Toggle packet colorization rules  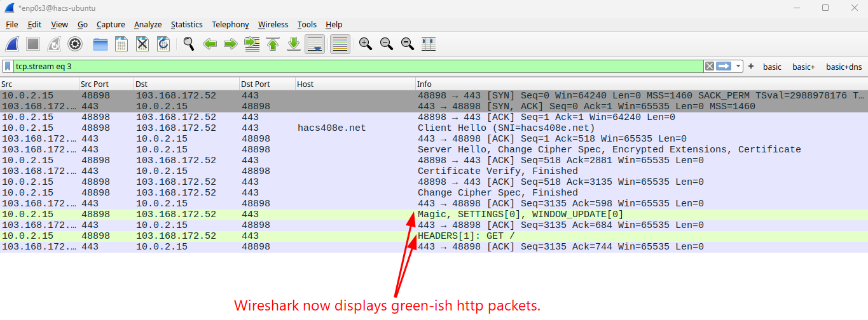[x=340, y=44]
